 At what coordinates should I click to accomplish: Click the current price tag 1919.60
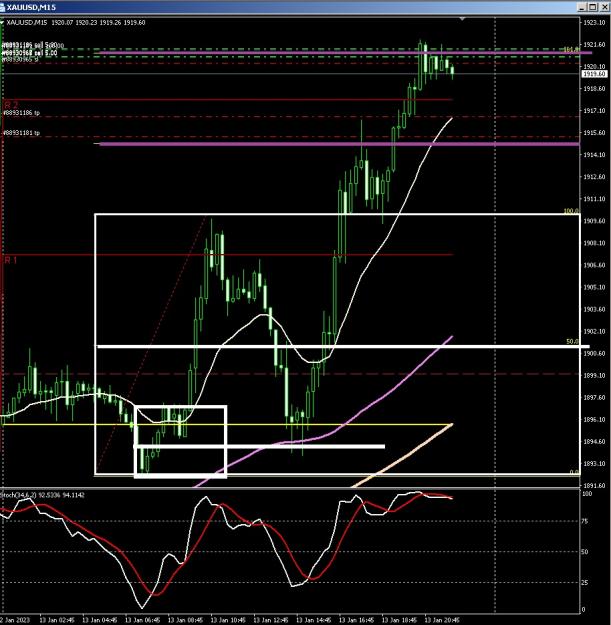coord(594,74)
